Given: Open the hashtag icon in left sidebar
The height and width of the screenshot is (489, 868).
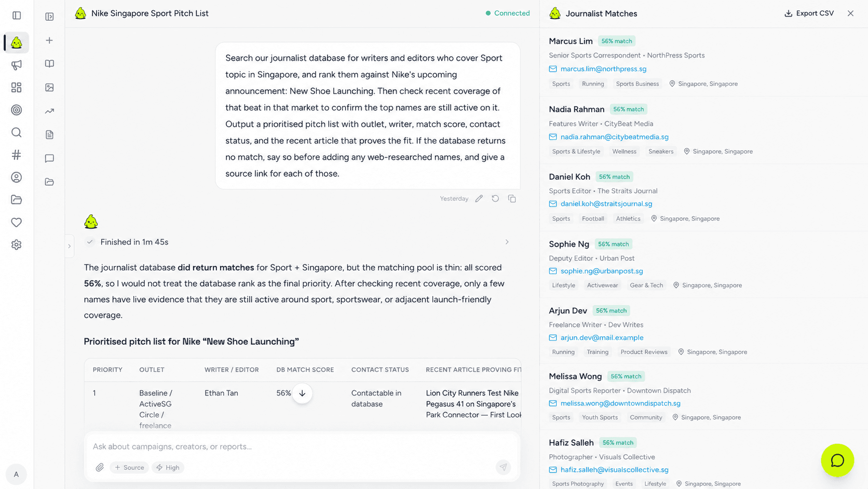Looking at the screenshot, I should 17,155.
